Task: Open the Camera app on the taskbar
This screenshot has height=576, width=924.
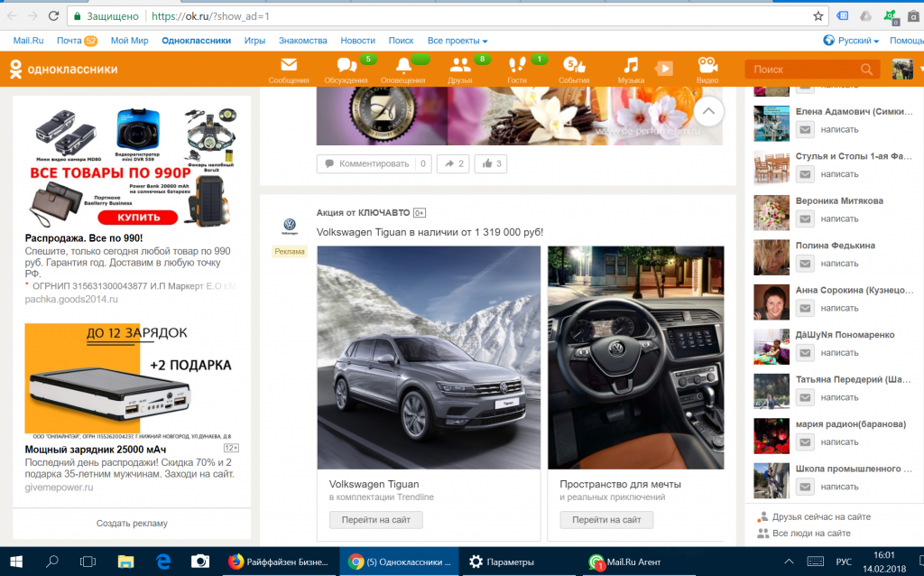Action: coord(199,562)
